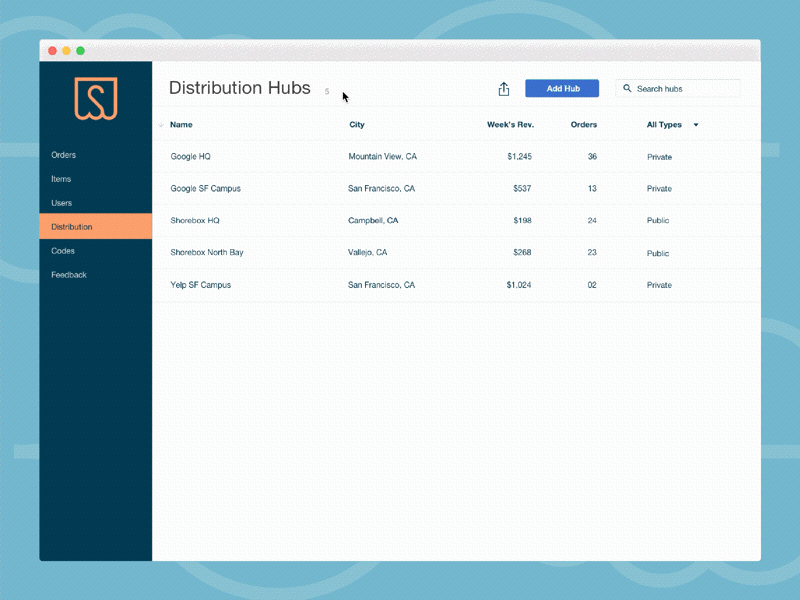Open Codes in the sidebar
Image resolution: width=800 pixels, height=600 pixels.
click(x=63, y=251)
